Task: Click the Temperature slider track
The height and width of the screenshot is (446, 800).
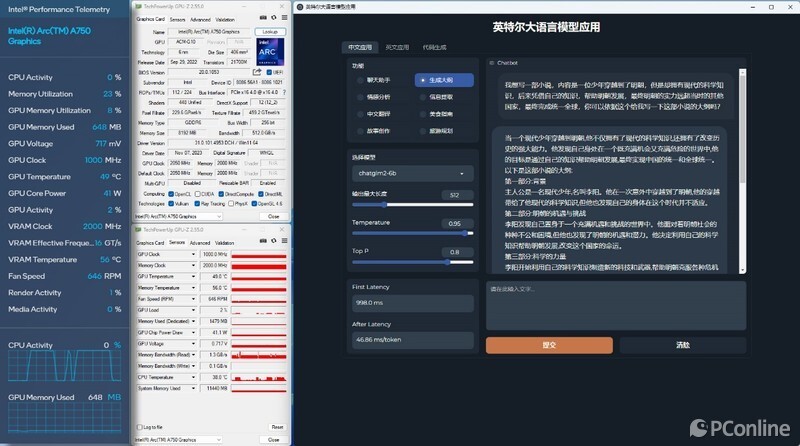Action: click(x=412, y=233)
